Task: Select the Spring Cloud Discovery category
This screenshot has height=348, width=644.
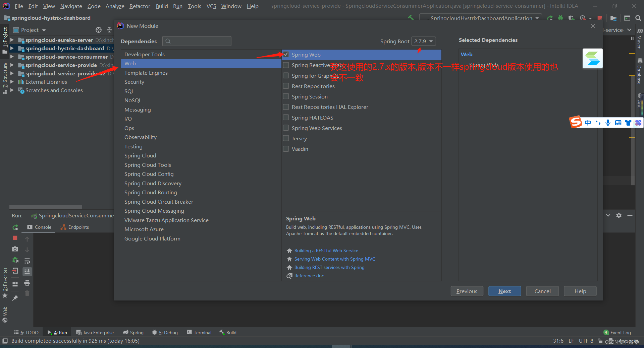Action: coord(201,183)
